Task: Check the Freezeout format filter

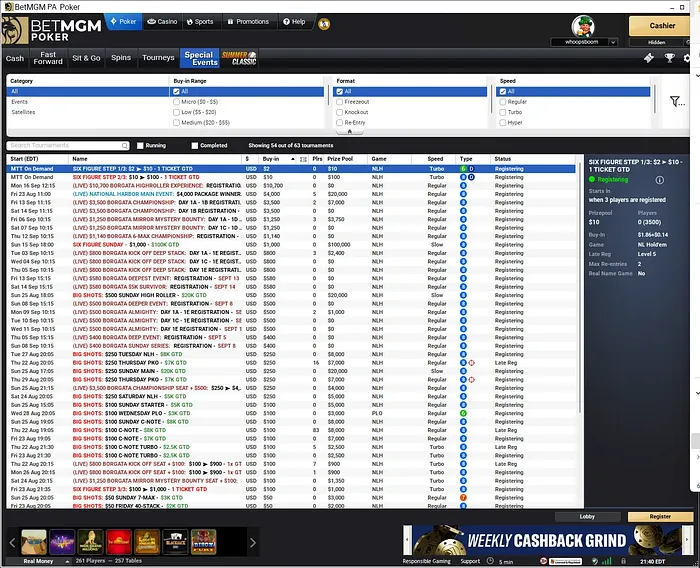Action: click(340, 102)
